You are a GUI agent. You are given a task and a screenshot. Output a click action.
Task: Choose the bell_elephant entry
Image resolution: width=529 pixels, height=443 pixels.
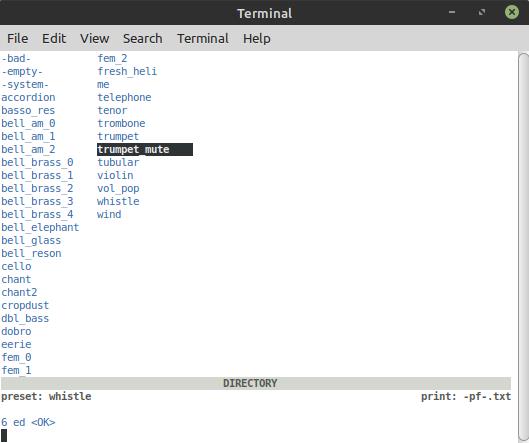pyautogui.click(x=40, y=227)
